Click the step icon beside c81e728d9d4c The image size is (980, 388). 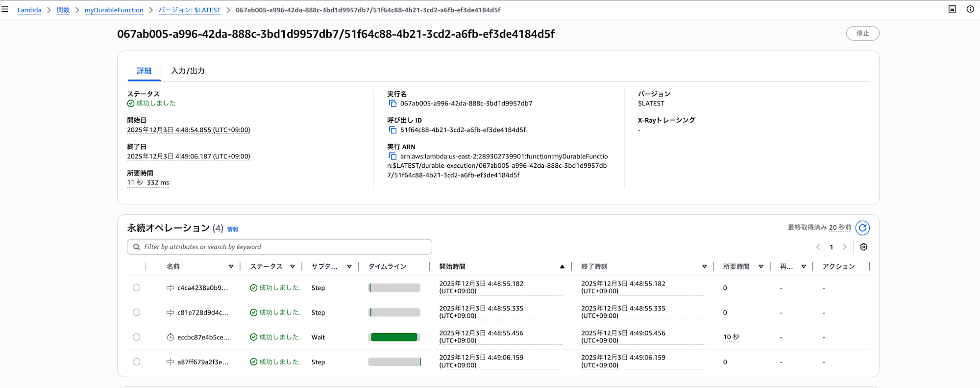(x=170, y=312)
